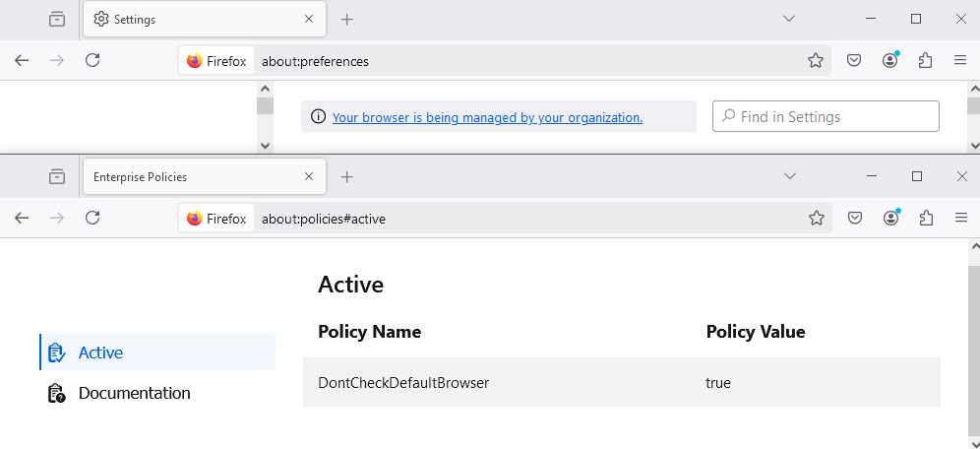The image size is (980, 449).
Task: Expand the list all tabs chevron in the Enterprise Policies window
Action: (x=789, y=176)
